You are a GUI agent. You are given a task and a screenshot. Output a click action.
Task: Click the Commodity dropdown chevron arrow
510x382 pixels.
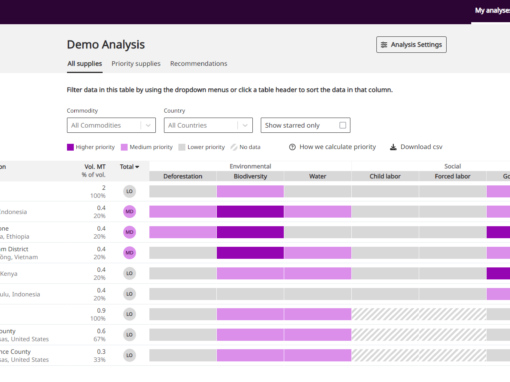point(148,125)
